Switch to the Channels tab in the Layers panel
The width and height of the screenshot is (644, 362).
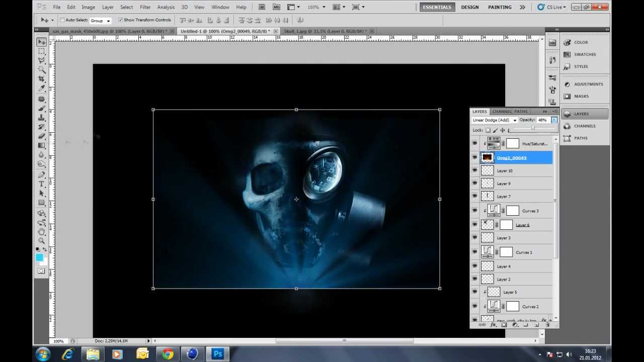coord(502,111)
